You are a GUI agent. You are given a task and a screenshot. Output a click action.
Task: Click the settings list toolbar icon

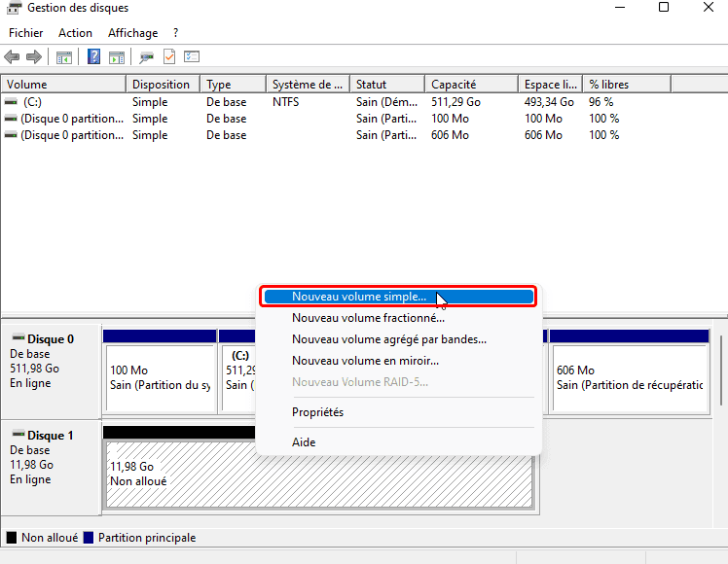click(x=192, y=56)
